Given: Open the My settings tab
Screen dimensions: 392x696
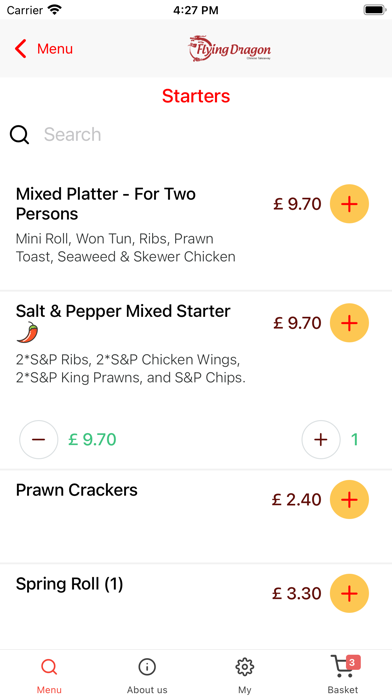Looking at the screenshot, I should click(245, 674).
